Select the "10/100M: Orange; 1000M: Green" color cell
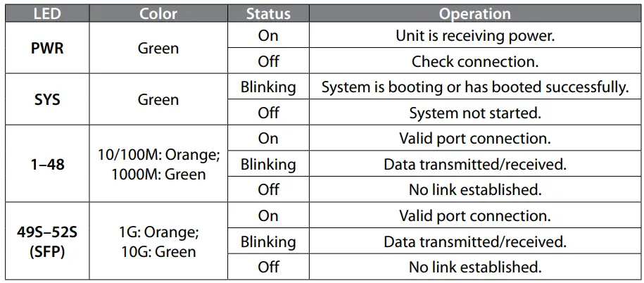Image resolution: width=644 pixels, height=283 pixels. click(158, 164)
